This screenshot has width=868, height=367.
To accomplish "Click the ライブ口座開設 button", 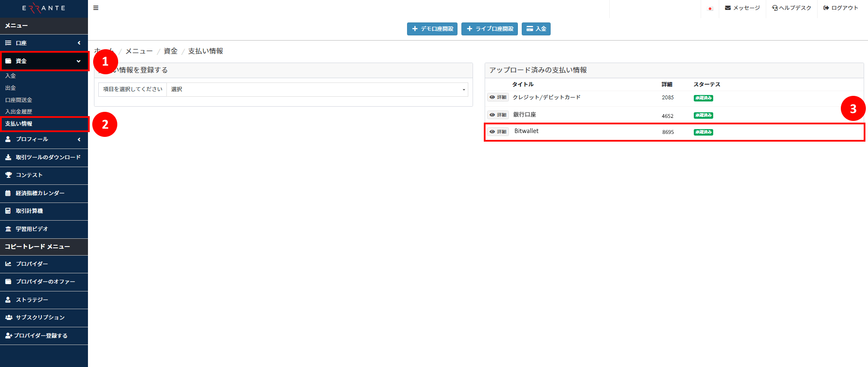I will (x=489, y=29).
